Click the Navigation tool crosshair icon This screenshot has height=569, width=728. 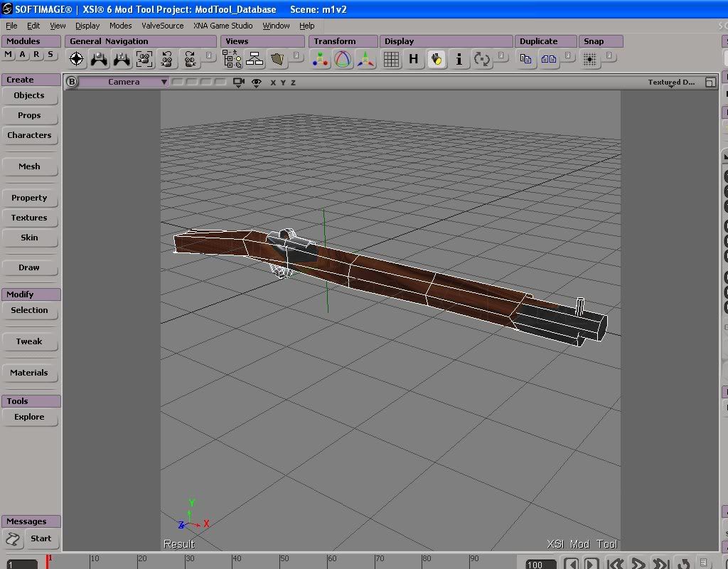[76, 59]
